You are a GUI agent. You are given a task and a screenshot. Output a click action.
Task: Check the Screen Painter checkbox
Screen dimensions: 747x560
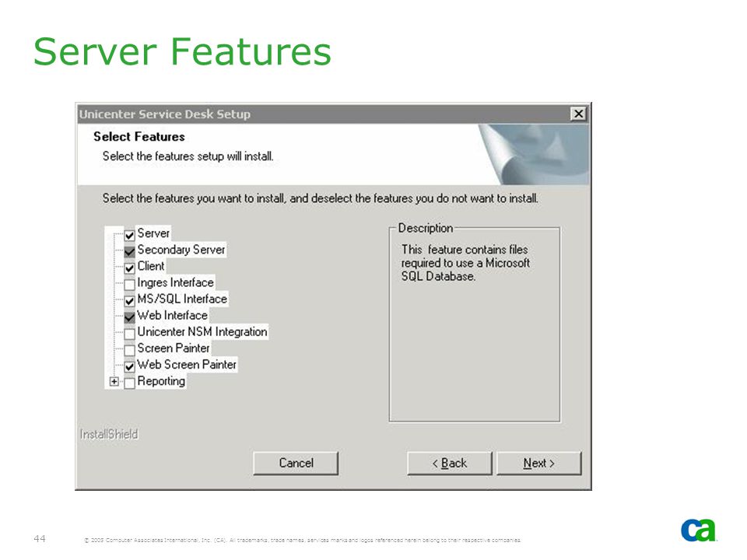click(130, 351)
